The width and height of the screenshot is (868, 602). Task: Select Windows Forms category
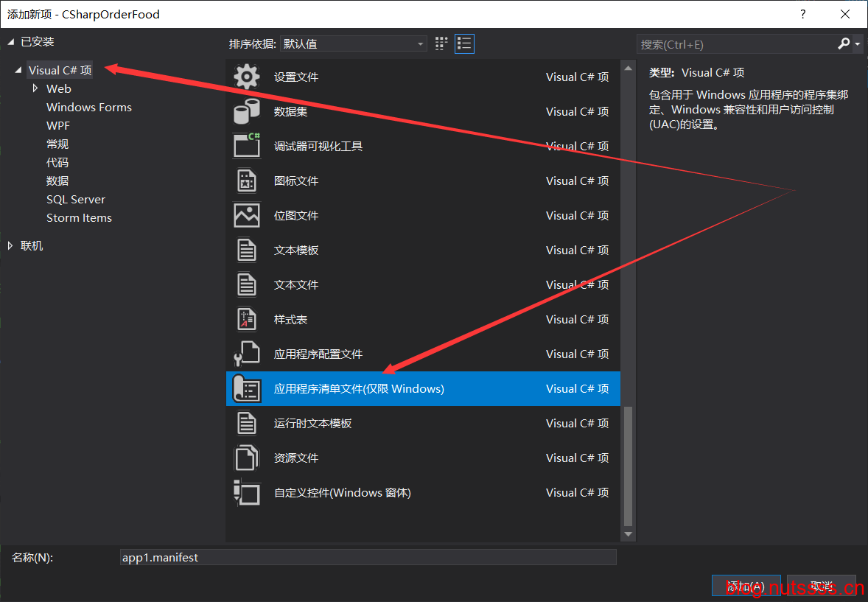pos(89,108)
